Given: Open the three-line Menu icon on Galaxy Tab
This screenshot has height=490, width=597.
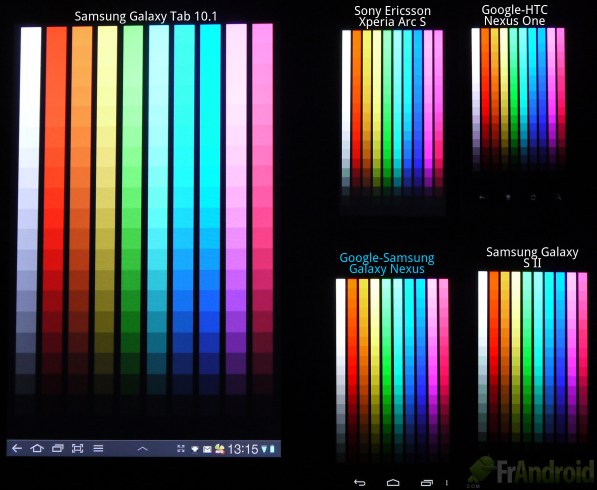Looking at the screenshot, I should (x=98, y=449).
